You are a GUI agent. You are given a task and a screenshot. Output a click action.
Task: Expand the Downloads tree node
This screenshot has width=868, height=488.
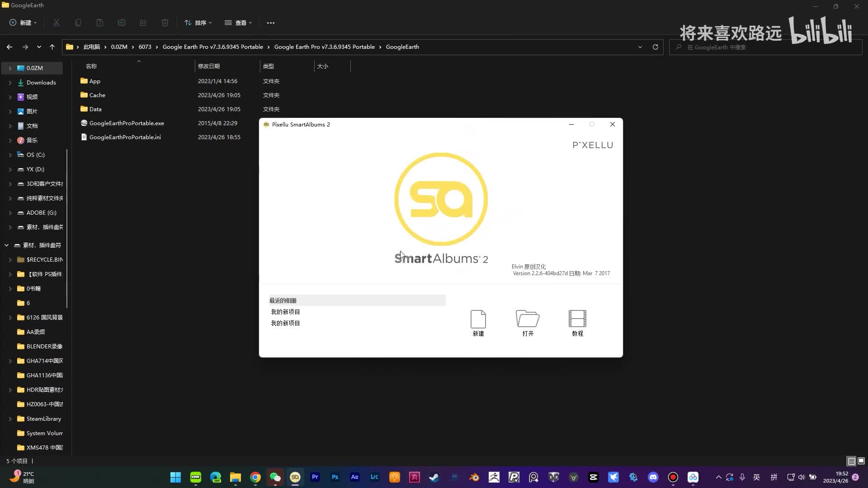point(10,83)
